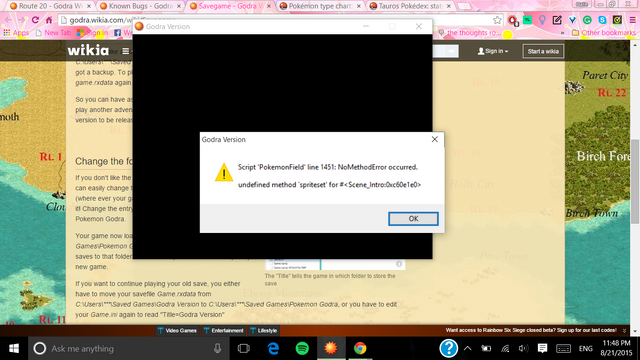
Task: Expand the overflow bookmarks chevron
Action: [x=562, y=33]
